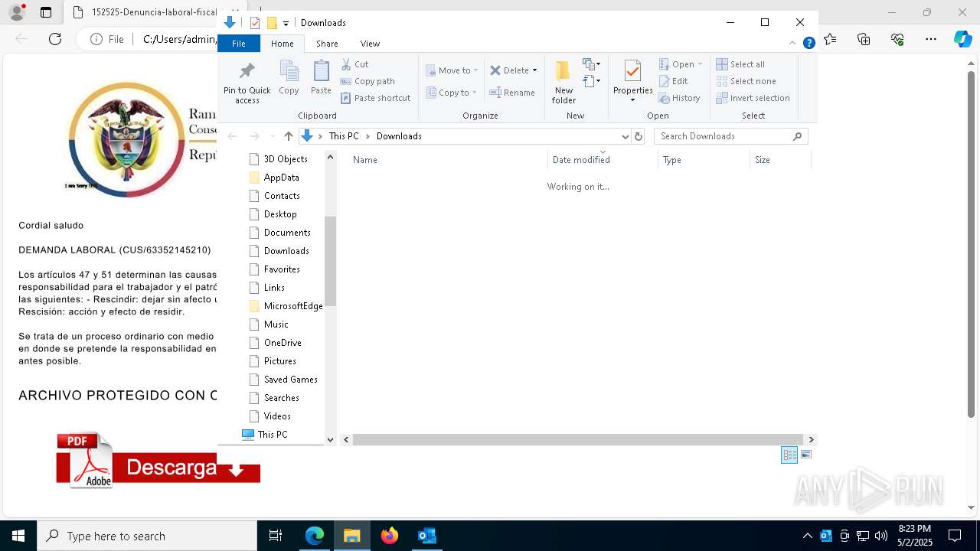Open Edge Collections icon

pyautogui.click(x=864, y=39)
